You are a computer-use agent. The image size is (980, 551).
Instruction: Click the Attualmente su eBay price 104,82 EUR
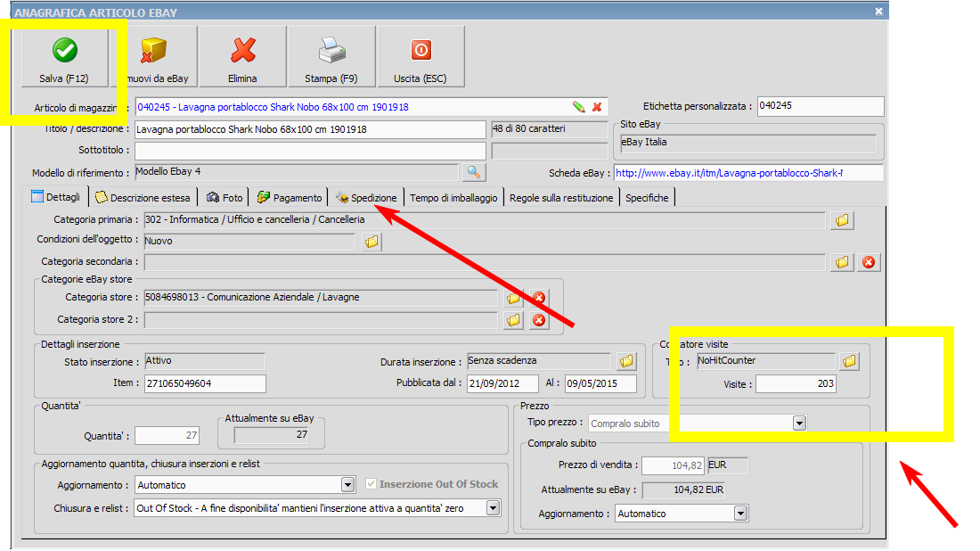click(x=683, y=489)
